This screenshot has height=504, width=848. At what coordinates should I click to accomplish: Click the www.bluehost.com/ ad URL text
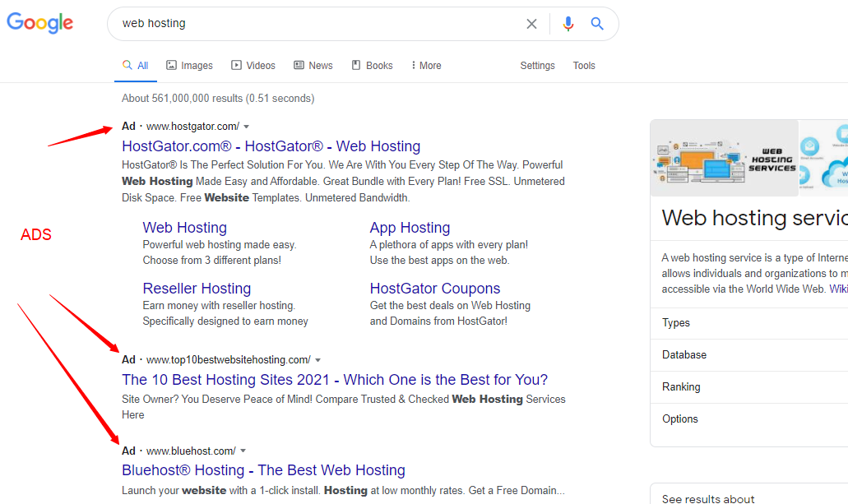point(191,451)
